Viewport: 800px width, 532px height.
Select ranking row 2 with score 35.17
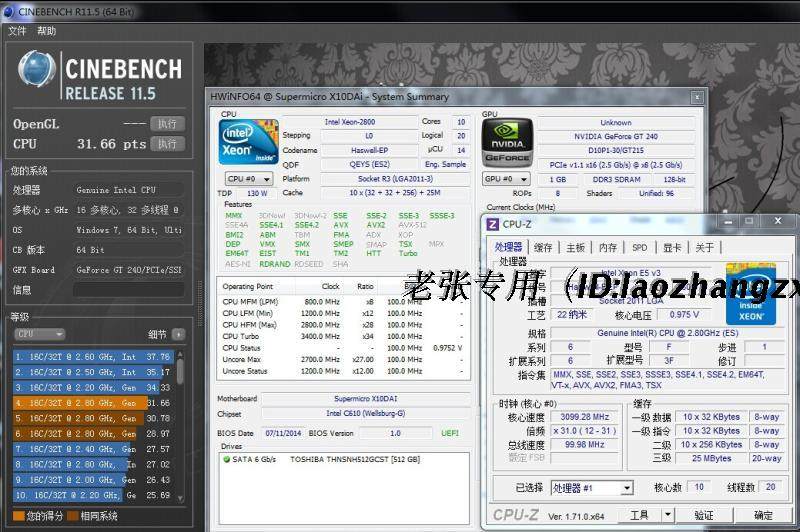click(94, 372)
